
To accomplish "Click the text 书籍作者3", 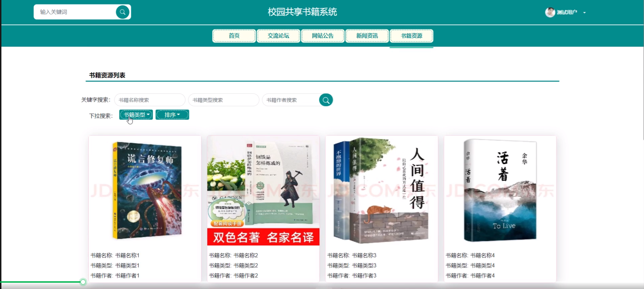I will pyautogui.click(x=364, y=276).
